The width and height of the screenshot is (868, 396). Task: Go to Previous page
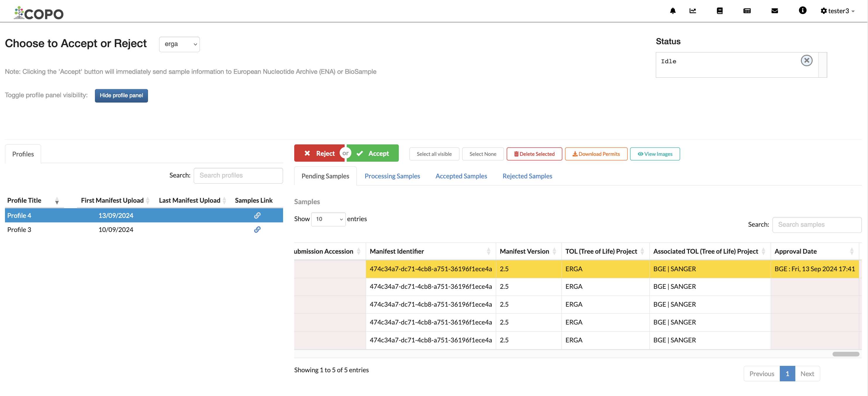[x=762, y=374]
